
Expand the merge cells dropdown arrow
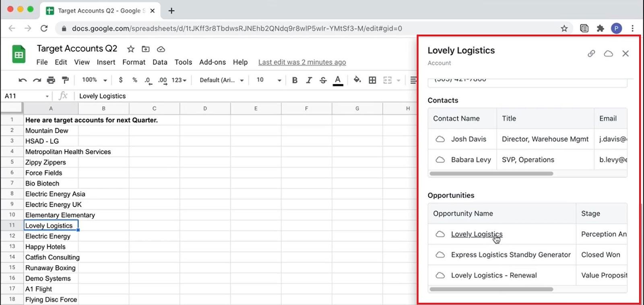(x=398, y=80)
